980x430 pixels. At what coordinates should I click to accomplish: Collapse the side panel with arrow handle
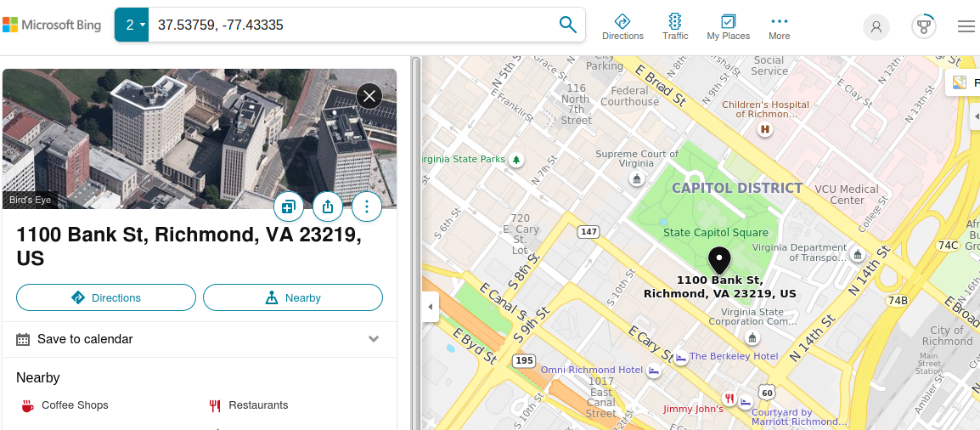pos(430,307)
